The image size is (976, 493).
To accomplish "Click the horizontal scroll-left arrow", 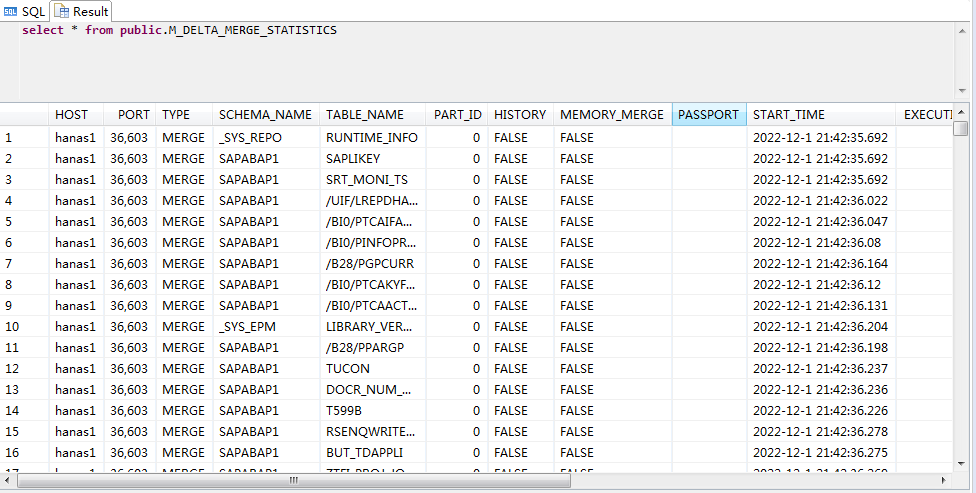I will pyautogui.click(x=8, y=481).
